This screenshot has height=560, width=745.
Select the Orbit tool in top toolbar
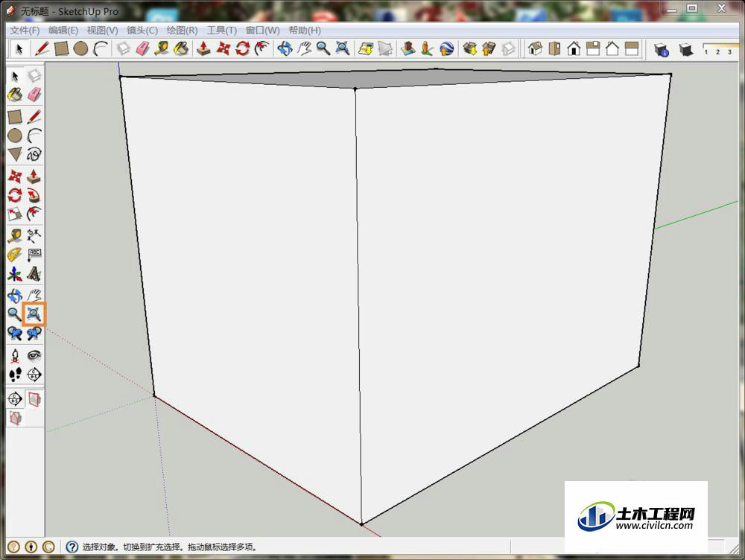click(285, 48)
